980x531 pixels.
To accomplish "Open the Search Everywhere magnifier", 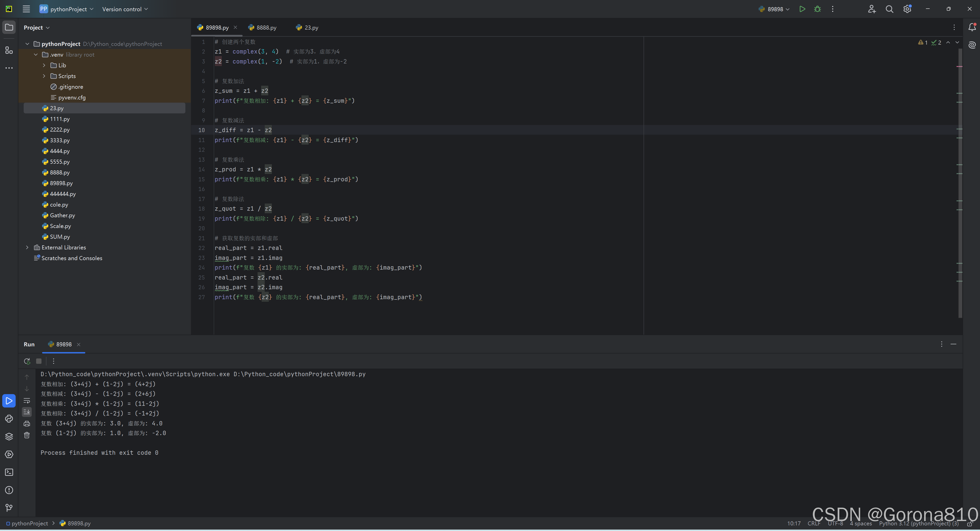I will point(889,9).
